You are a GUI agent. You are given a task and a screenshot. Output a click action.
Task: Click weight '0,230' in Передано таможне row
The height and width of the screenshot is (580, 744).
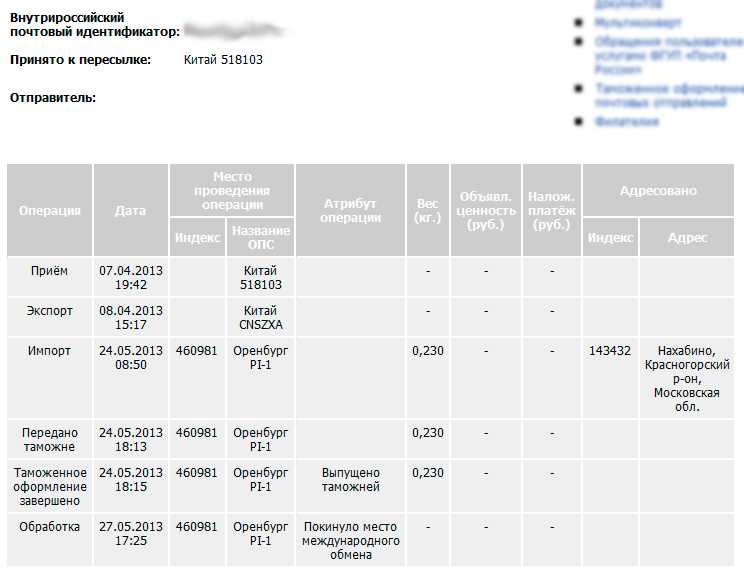coord(428,433)
